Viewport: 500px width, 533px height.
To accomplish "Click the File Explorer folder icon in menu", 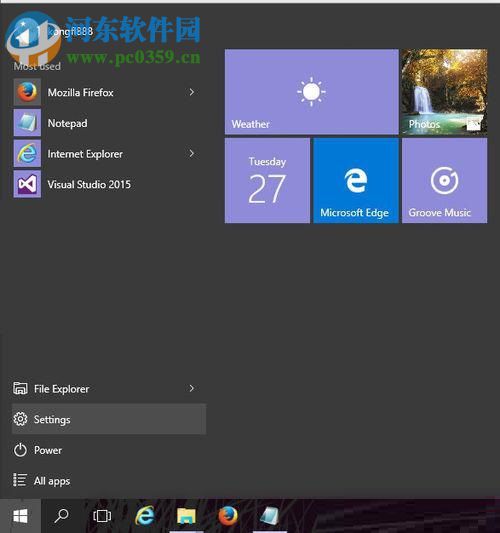I will (20, 388).
